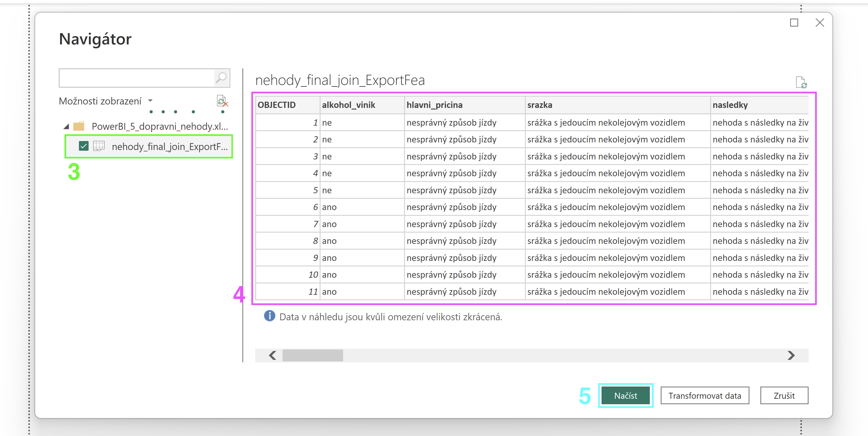Click the left arrow of the horizontal scrollbar
Image resolution: width=868 pixels, height=436 pixels.
272,355
